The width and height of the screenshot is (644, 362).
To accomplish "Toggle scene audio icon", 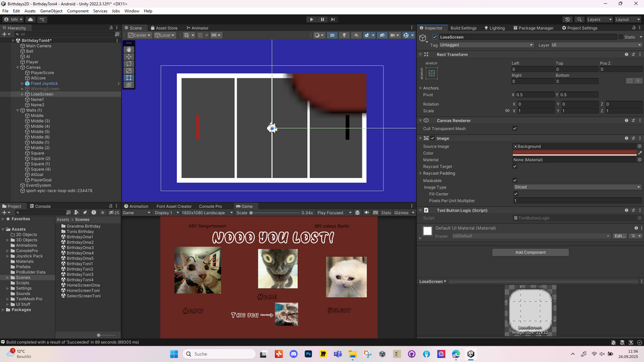I will (356, 35).
